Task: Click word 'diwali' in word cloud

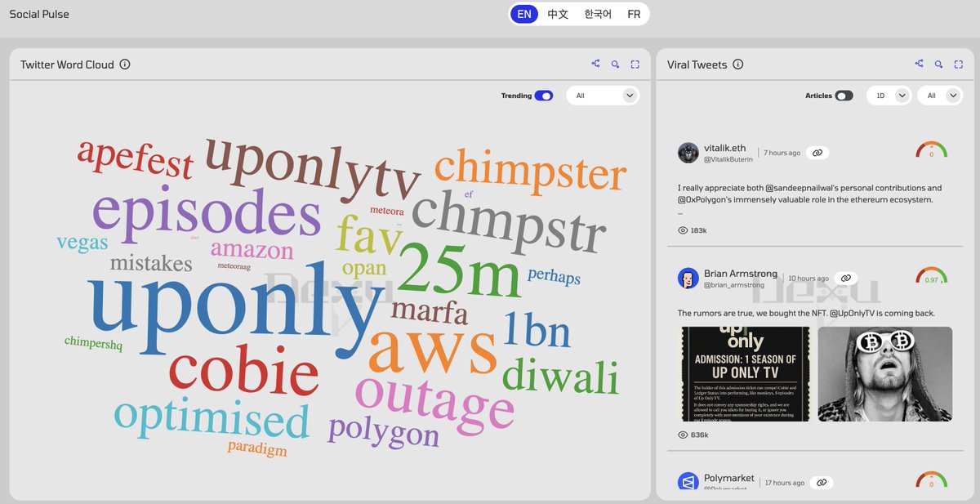Action: point(560,376)
